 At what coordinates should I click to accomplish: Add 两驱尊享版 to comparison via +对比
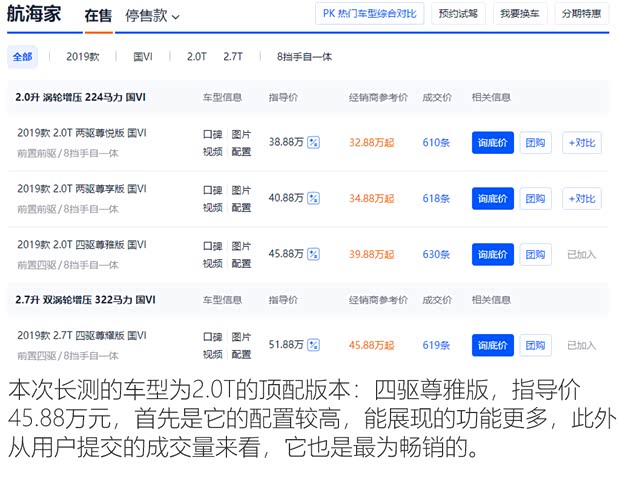[582, 199]
